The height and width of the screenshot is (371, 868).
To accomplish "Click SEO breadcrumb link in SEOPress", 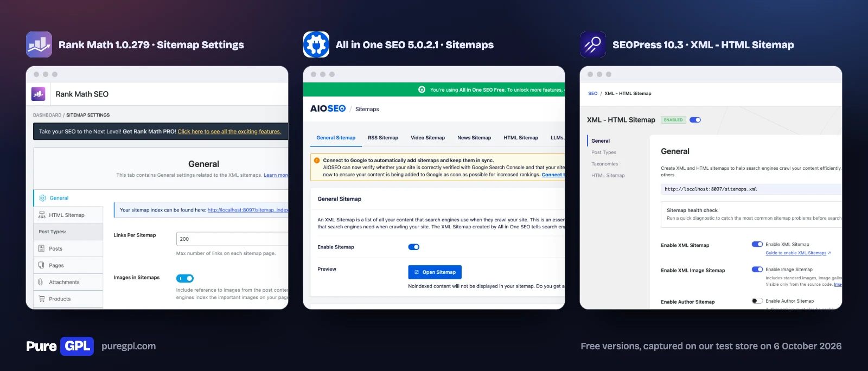I will point(592,93).
